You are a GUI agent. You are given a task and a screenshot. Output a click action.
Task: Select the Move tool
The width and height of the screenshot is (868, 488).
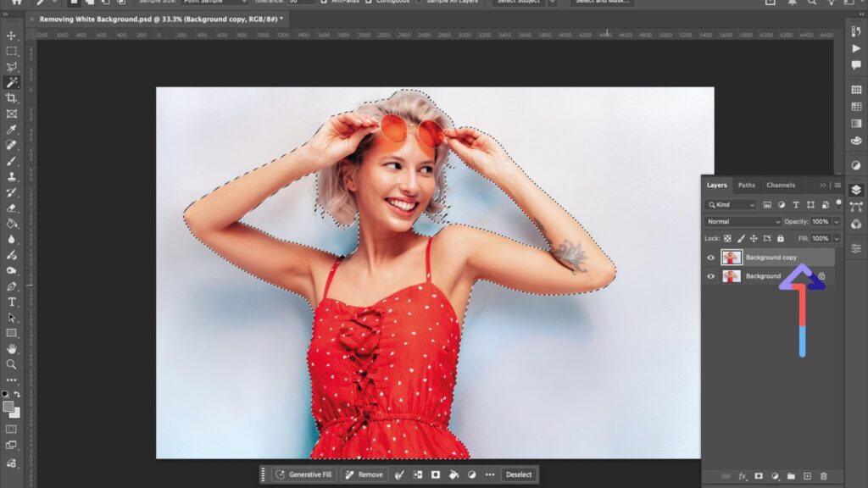[11, 36]
